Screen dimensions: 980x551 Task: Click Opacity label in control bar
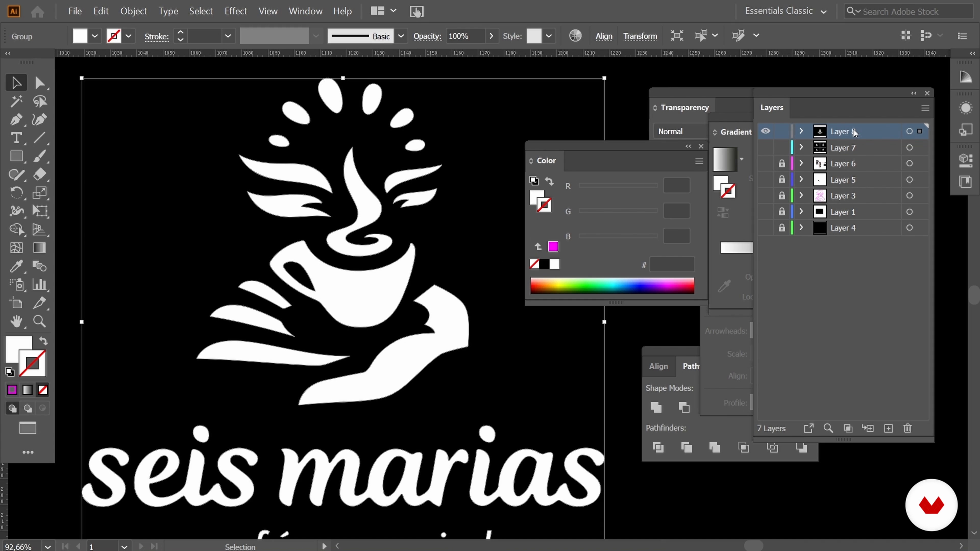427,36
